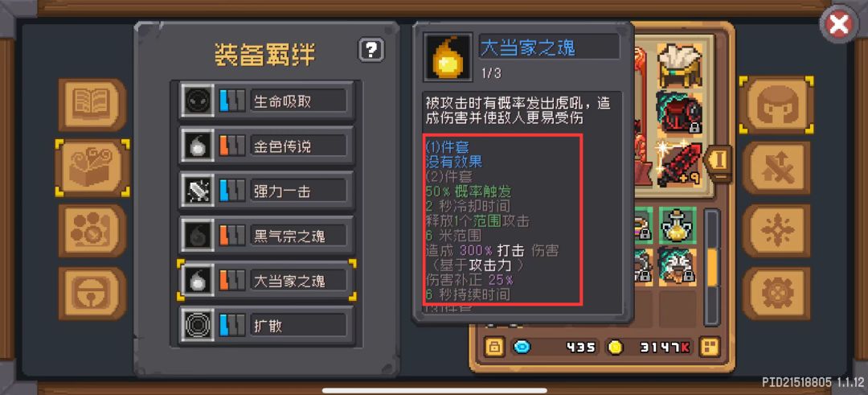The image size is (868, 395).
Task: Open the bell sidebar icon
Action: coord(92,294)
